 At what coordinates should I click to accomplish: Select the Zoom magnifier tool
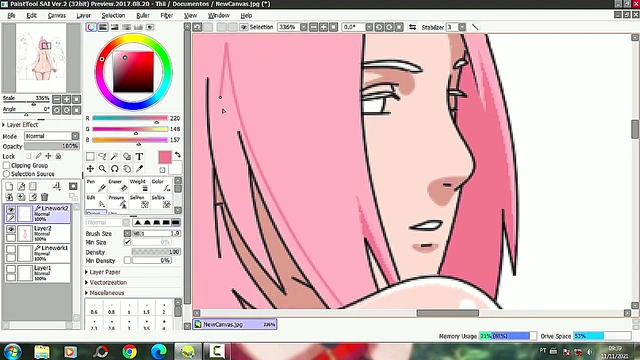(102, 169)
